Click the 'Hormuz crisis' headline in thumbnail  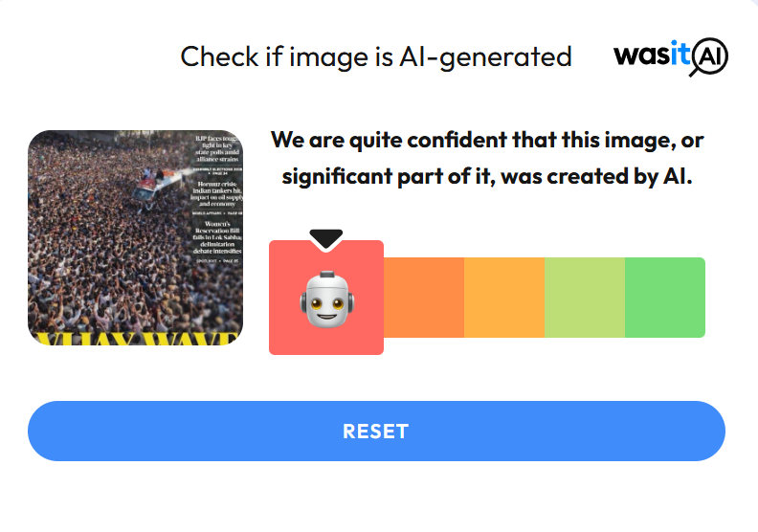pos(216,194)
